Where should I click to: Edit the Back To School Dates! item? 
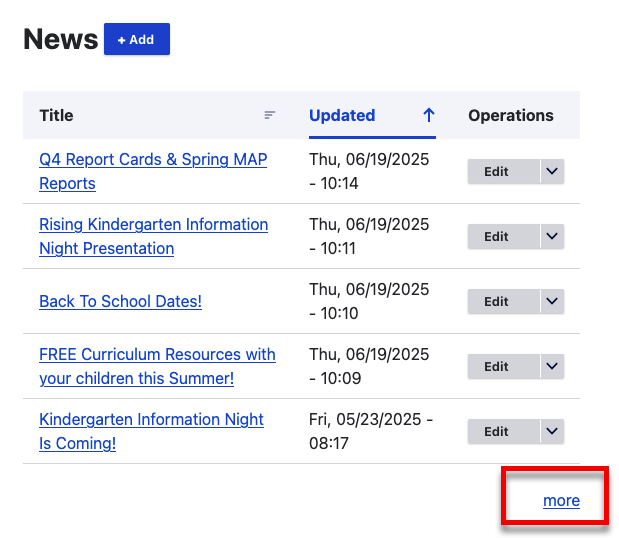[x=497, y=302]
